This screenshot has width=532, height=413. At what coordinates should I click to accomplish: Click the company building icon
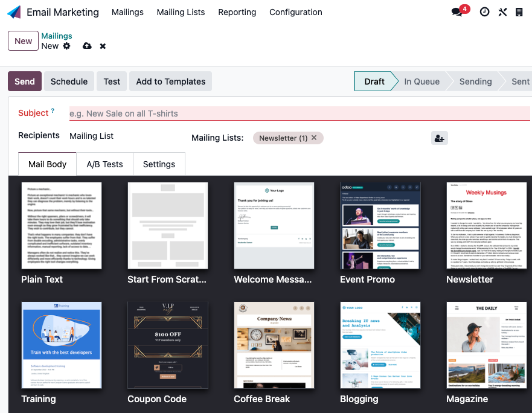519,12
